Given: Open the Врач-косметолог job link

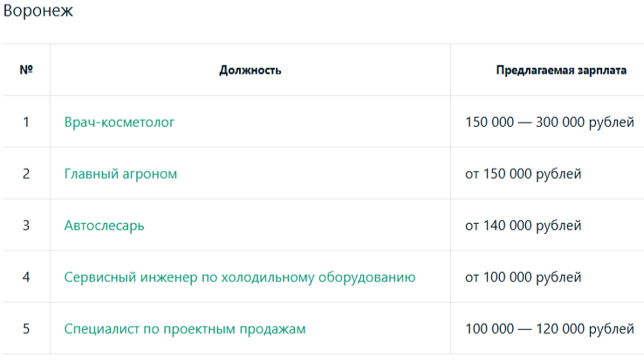Looking at the screenshot, I should [x=119, y=122].
